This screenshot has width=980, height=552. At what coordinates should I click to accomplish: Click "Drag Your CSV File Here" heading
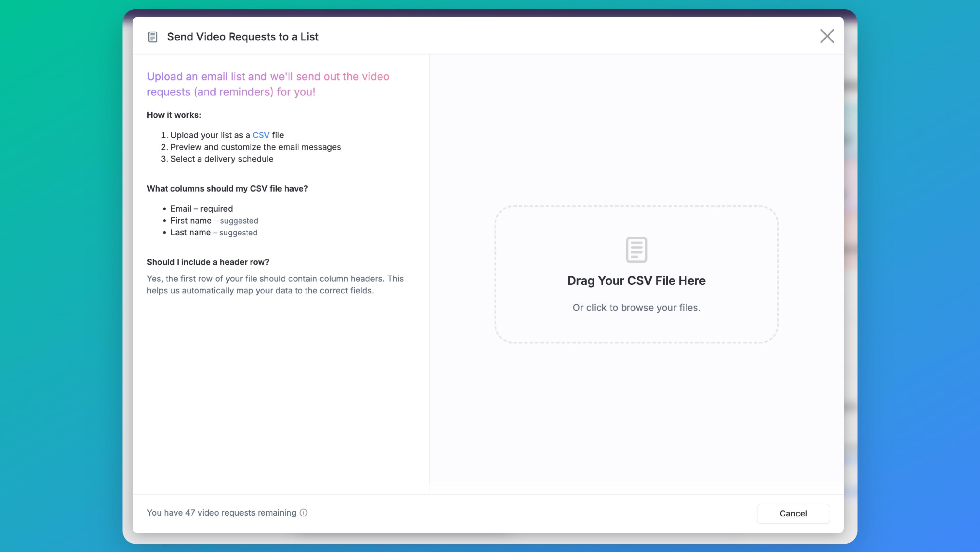(636, 280)
